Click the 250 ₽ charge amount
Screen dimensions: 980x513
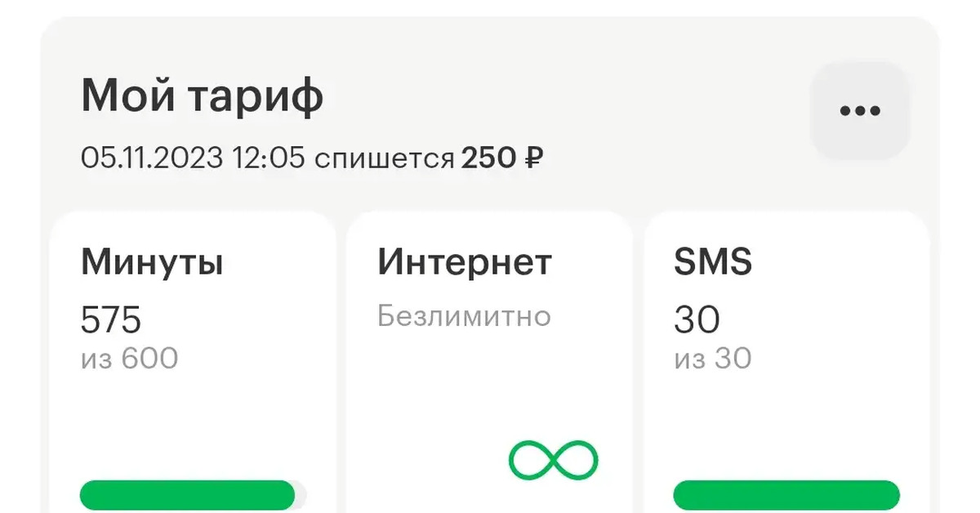[501, 158]
